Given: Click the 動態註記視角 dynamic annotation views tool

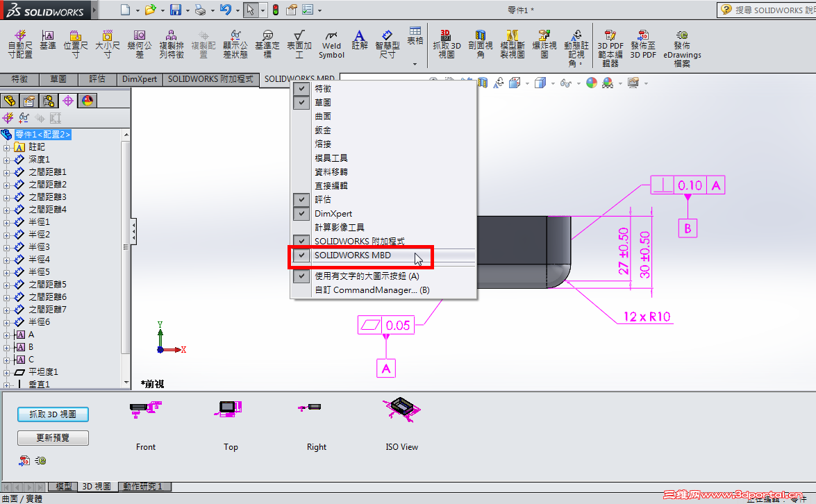Looking at the screenshot, I should point(576,48).
